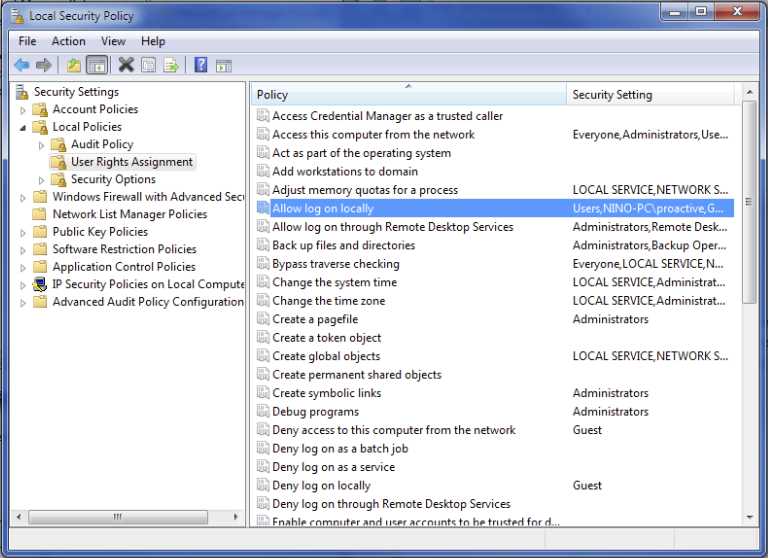Open the File menu
This screenshot has width=768, height=558.
click(x=27, y=41)
